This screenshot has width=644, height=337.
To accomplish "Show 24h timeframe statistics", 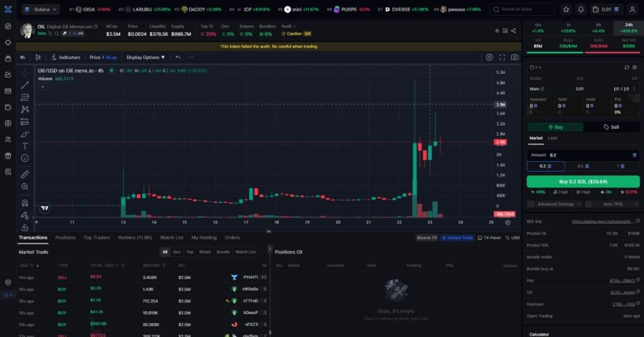I will 628,28.
